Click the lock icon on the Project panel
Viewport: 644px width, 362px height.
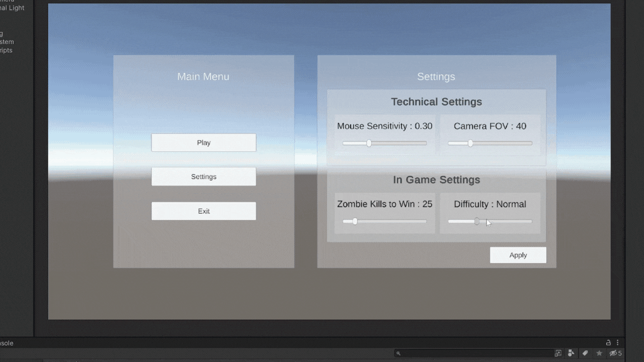click(608, 342)
